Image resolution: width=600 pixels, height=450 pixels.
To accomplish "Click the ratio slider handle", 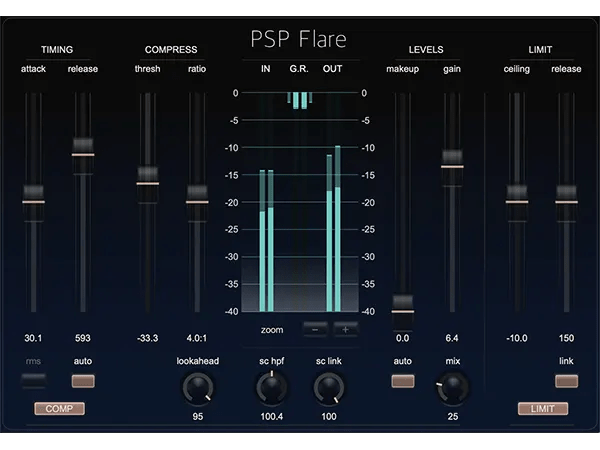I will pyautogui.click(x=197, y=202).
